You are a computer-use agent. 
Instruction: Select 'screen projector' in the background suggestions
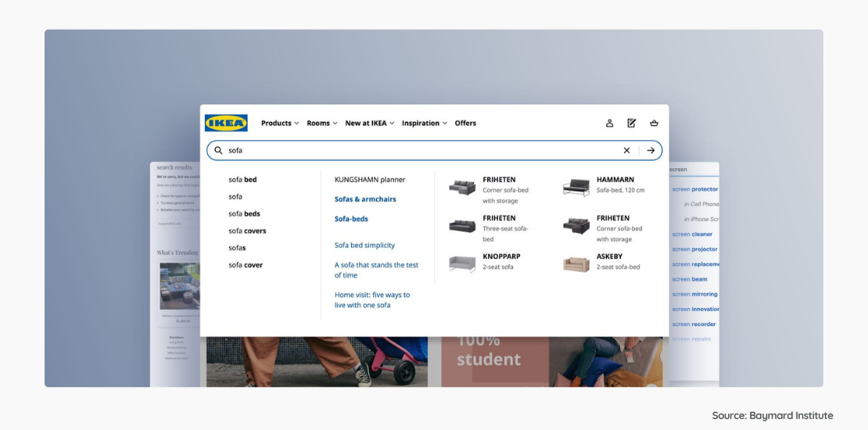coord(694,249)
